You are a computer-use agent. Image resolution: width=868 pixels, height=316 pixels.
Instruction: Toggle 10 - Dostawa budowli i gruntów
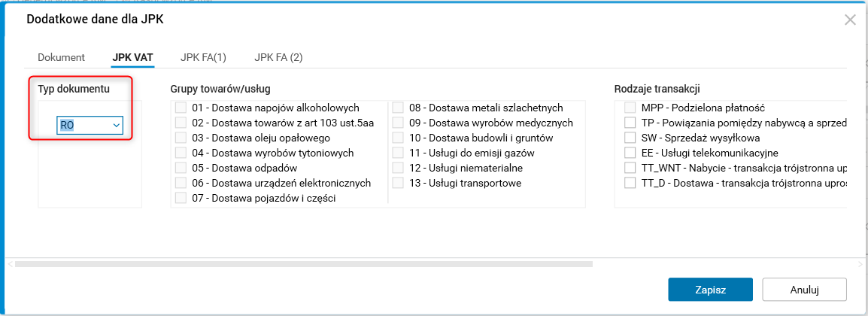tap(398, 138)
